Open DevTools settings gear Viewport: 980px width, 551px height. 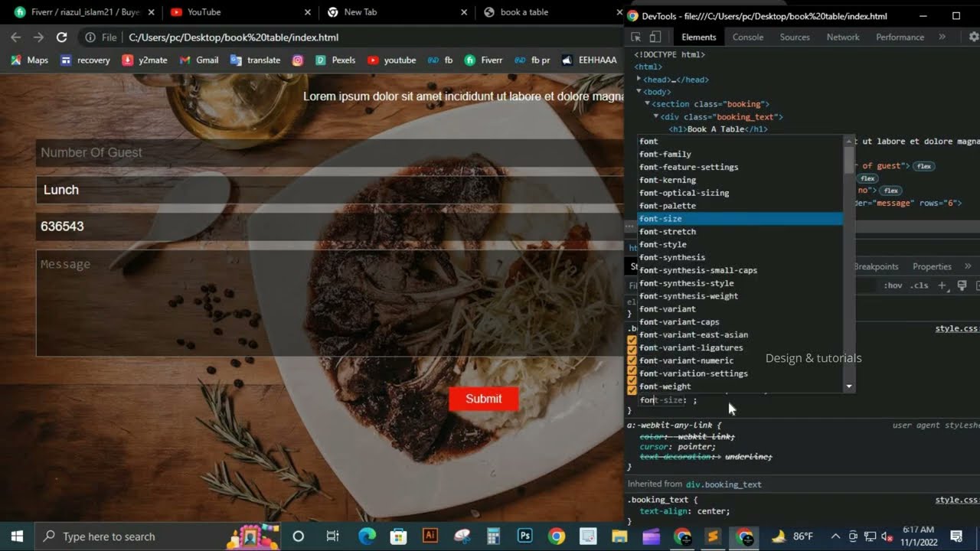(974, 37)
